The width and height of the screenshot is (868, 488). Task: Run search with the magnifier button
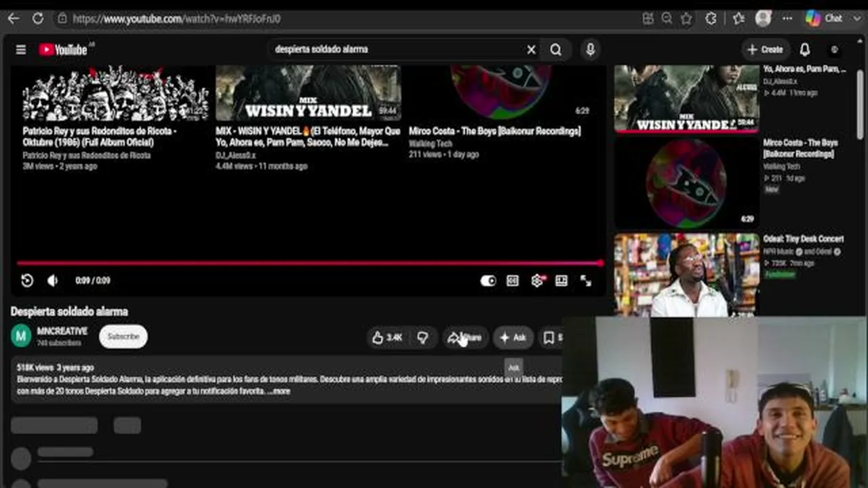tap(555, 49)
